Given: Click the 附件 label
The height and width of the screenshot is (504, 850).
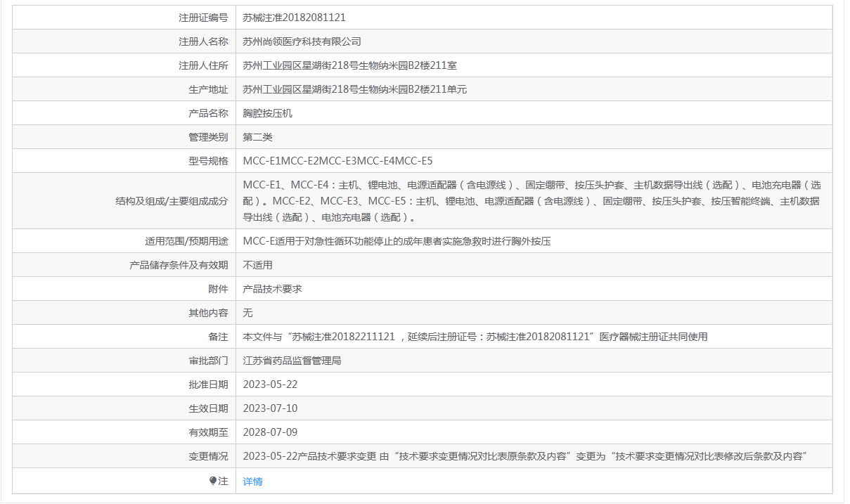Looking at the screenshot, I should tap(219, 289).
